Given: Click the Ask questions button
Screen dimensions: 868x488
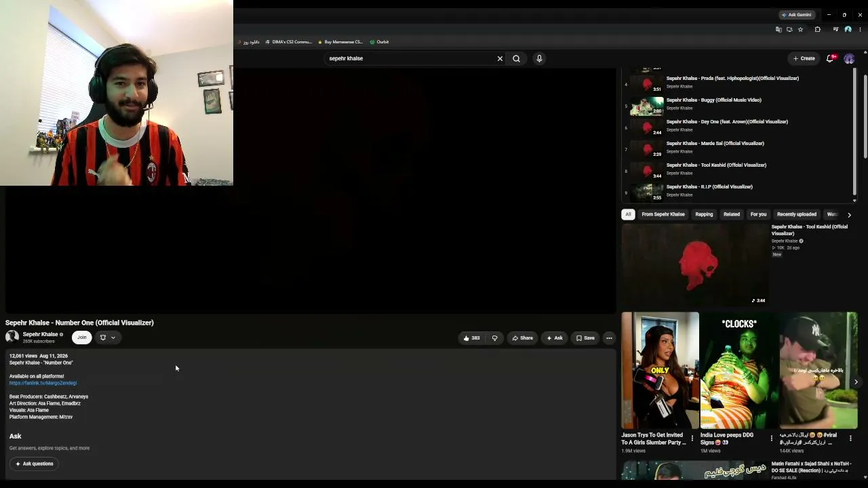Looking at the screenshot, I should pos(34,464).
